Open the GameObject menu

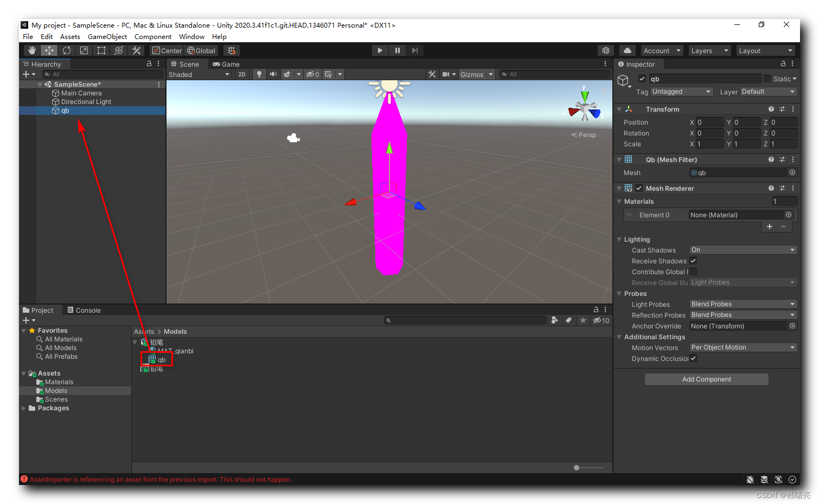coord(107,36)
